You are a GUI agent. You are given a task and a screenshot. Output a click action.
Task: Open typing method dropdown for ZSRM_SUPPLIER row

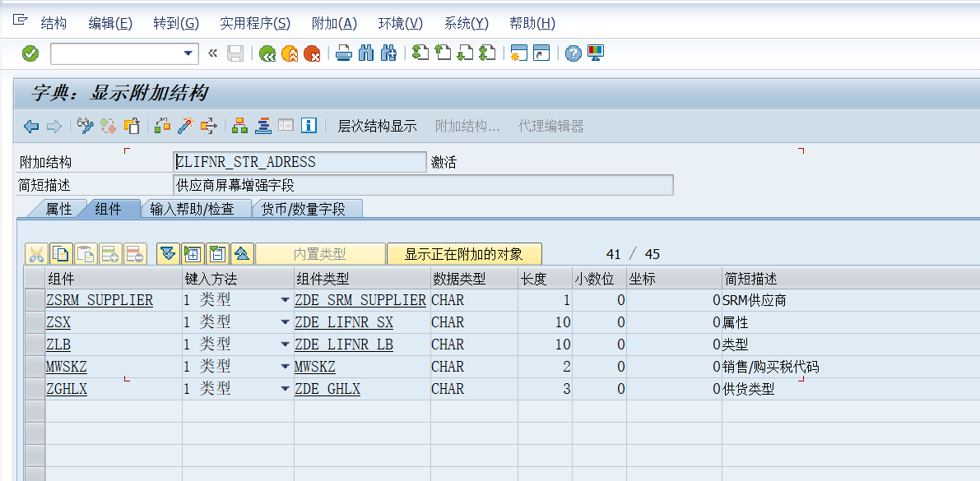285,300
